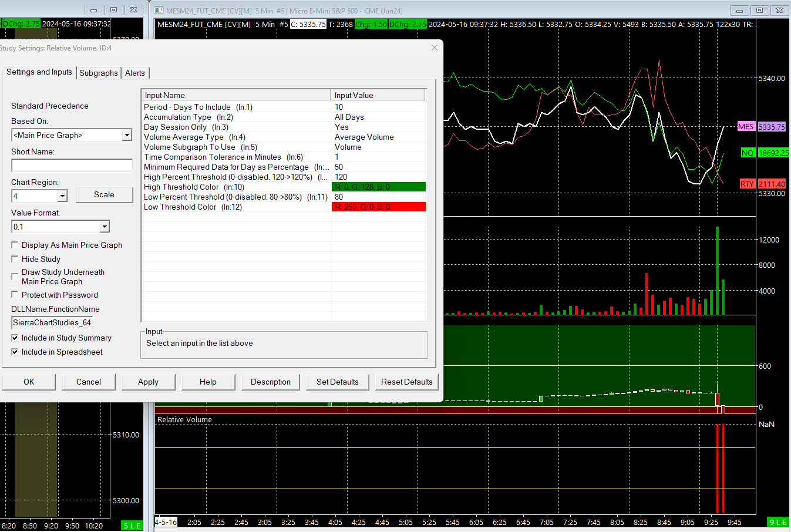
Task: Select the green High Threshold Color swatch
Action: click(x=378, y=187)
